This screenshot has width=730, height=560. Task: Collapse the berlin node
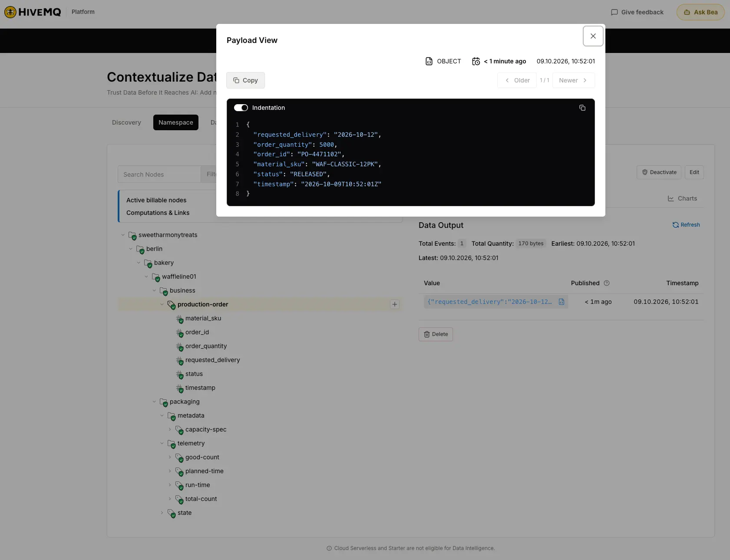[x=131, y=249]
